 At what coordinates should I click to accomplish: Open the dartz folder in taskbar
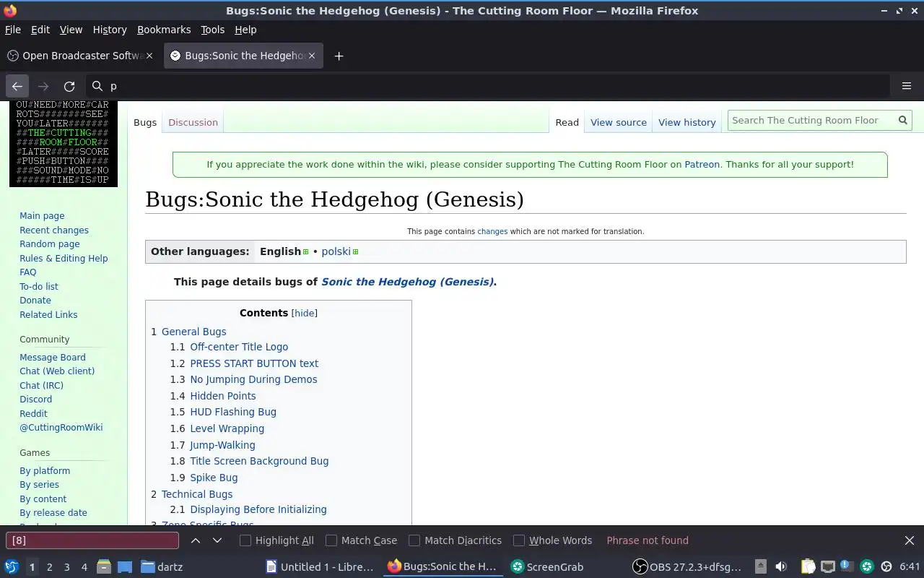click(x=162, y=566)
